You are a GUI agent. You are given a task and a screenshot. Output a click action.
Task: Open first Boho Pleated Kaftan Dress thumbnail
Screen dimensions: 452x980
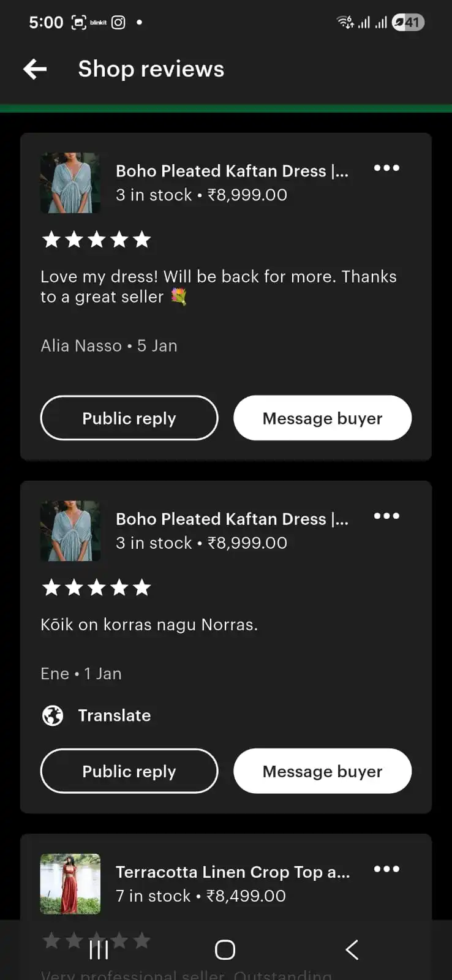[70, 183]
